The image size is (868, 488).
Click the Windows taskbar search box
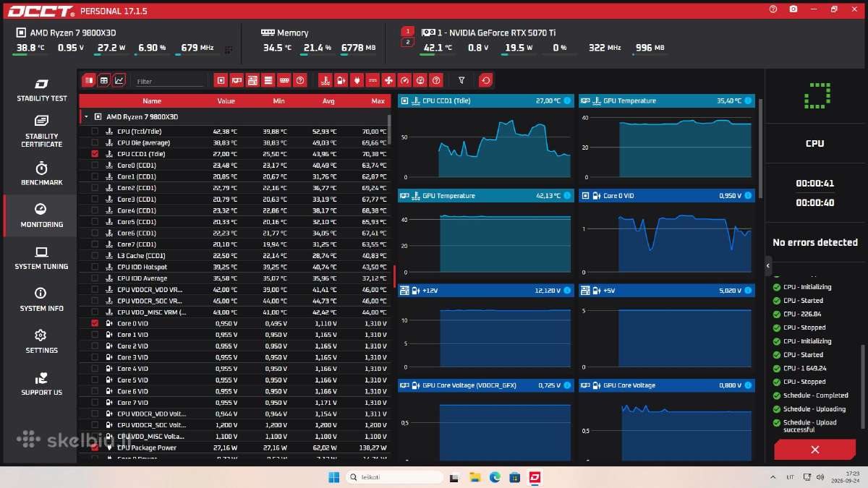(393, 477)
